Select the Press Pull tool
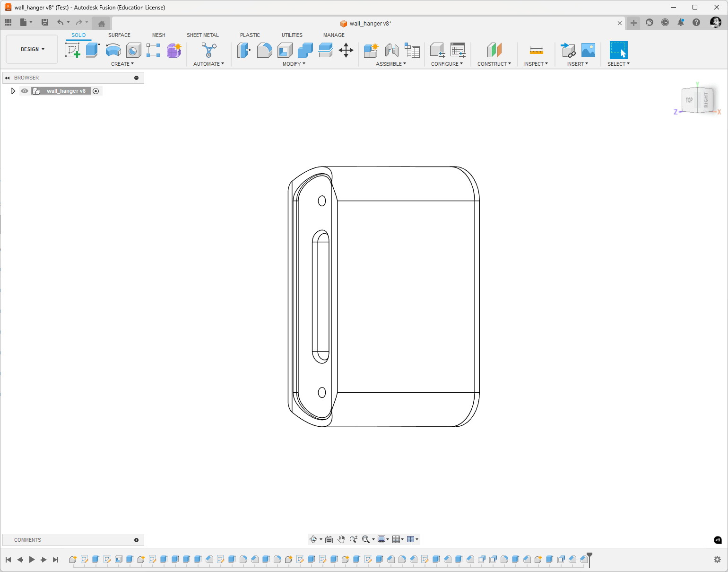 point(244,50)
